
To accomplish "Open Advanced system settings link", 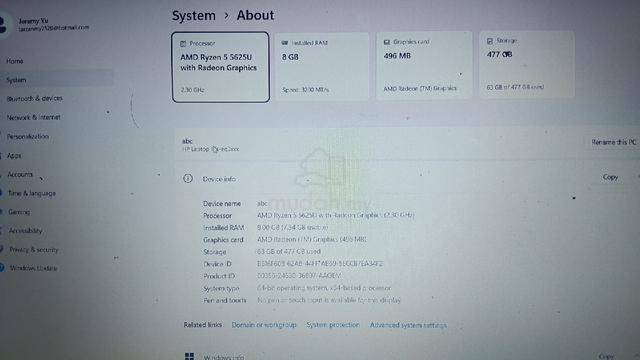I will (x=408, y=325).
